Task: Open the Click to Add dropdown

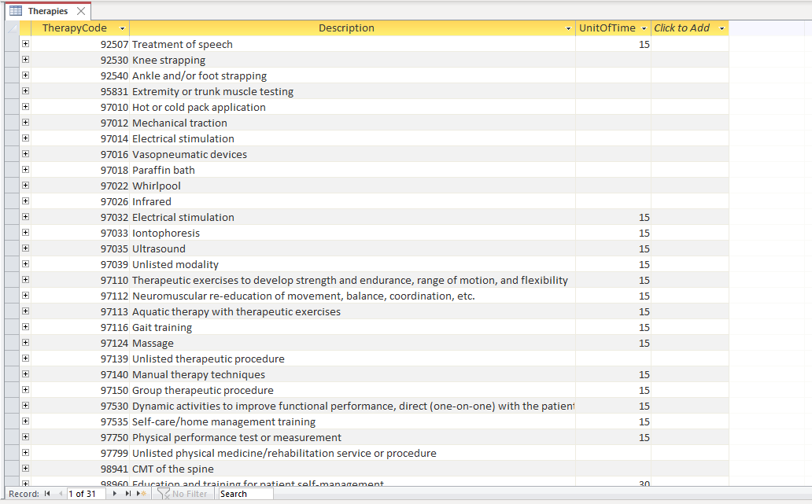Action: click(721, 28)
